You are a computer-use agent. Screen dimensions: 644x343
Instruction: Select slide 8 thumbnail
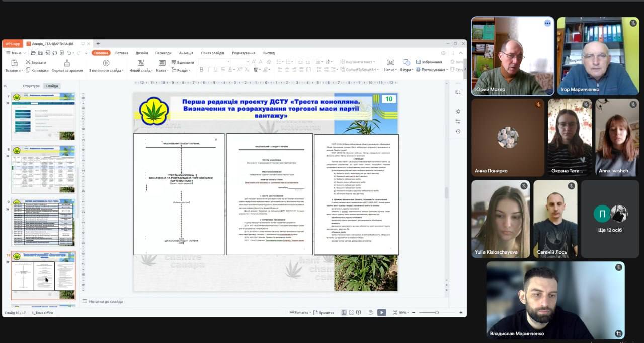pos(43,169)
